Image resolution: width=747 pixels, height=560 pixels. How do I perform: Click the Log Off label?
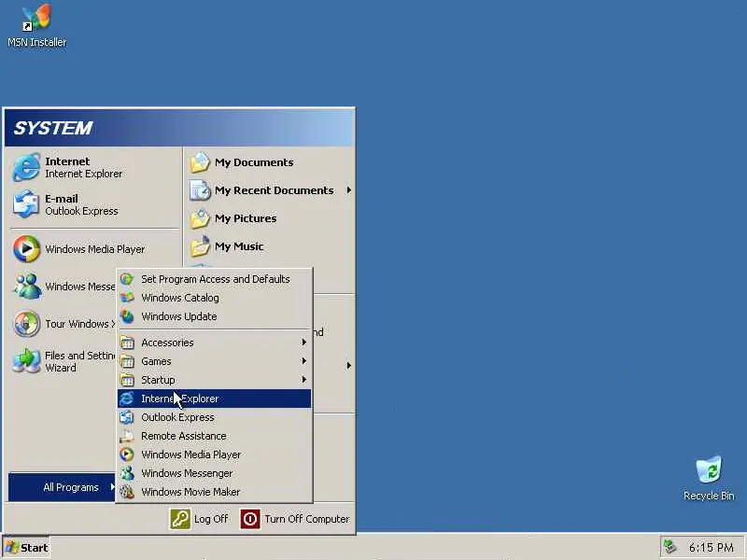point(211,519)
